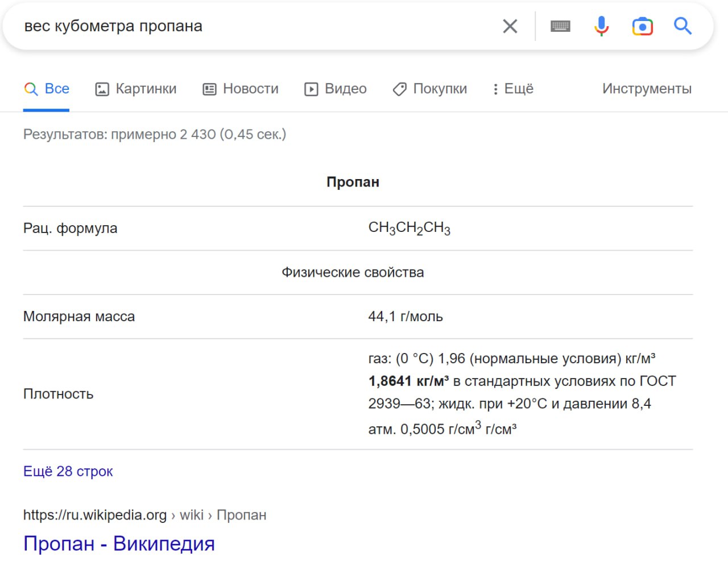Clear the search query with the X icon
This screenshot has width=728, height=569.
(x=510, y=26)
